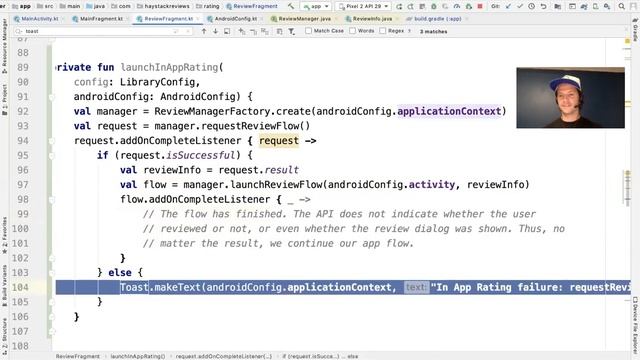This screenshot has height=360, width=640.
Task: Enable the Regex checkbox
Action: (382, 31)
